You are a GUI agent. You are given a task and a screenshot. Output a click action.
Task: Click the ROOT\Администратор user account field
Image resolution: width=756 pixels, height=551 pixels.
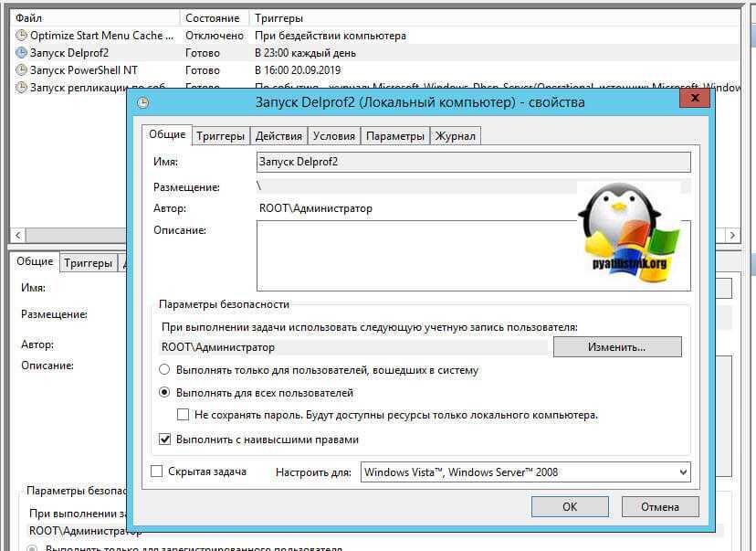[x=354, y=347]
